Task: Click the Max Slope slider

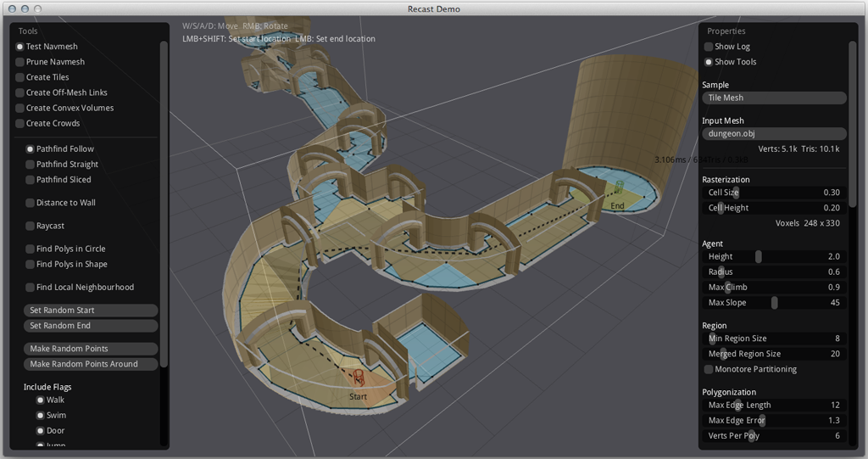Action: pyautogui.click(x=774, y=303)
